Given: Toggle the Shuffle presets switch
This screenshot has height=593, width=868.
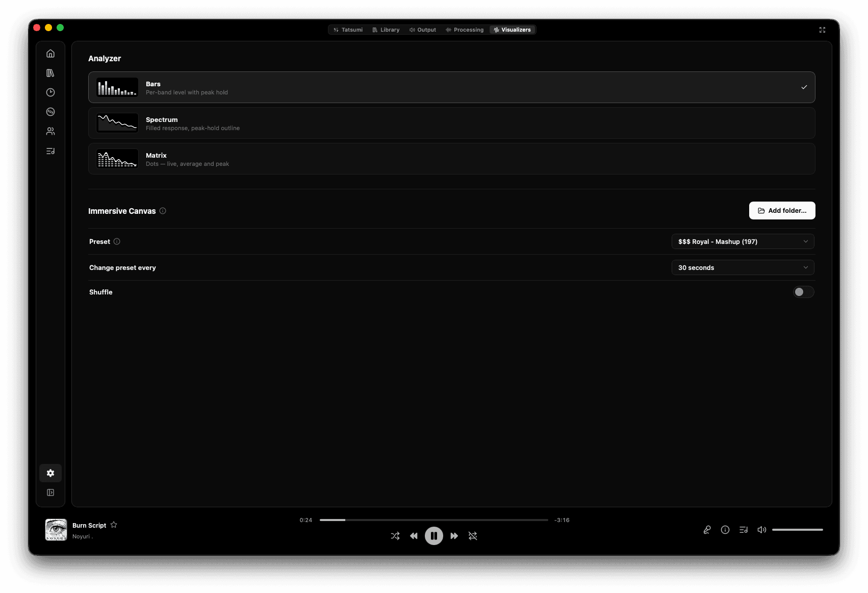Looking at the screenshot, I should point(804,292).
